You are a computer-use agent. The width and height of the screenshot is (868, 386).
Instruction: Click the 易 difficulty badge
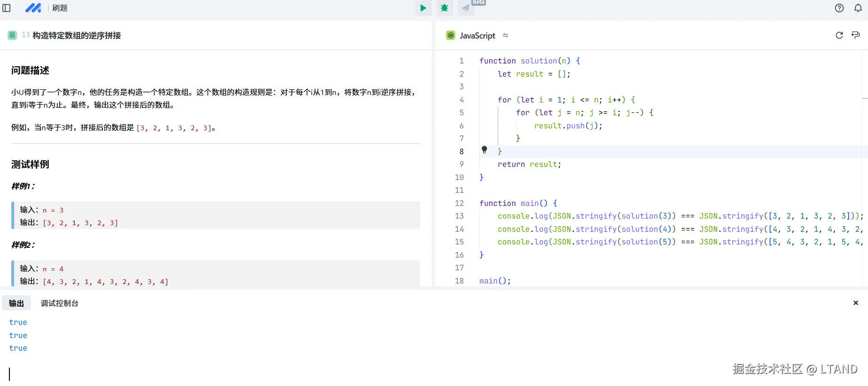pos(12,35)
